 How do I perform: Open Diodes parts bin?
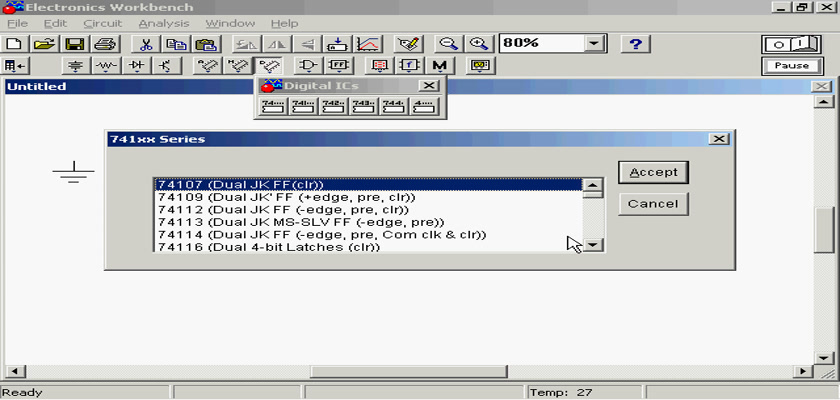point(136,66)
